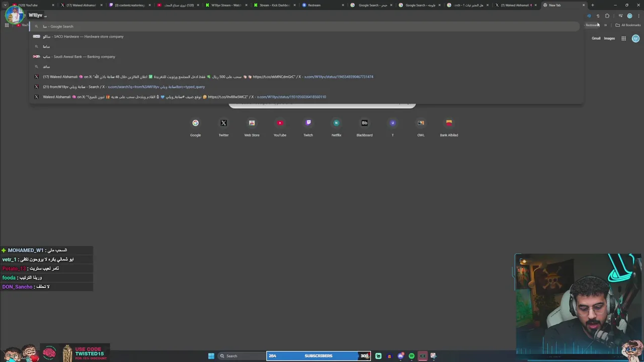Switch to the contentcreatorleague Twitch tab
The image size is (644, 362).
pyautogui.click(x=129, y=5)
